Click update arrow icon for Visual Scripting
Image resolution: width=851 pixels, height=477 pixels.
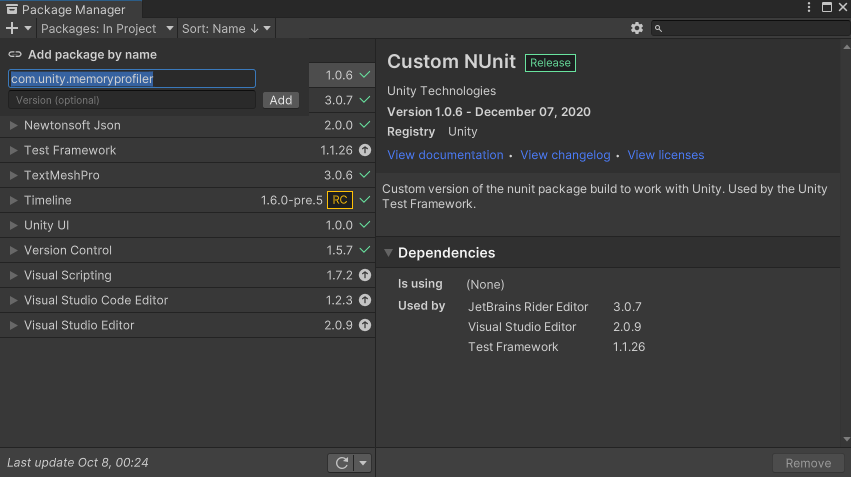tap(365, 275)
